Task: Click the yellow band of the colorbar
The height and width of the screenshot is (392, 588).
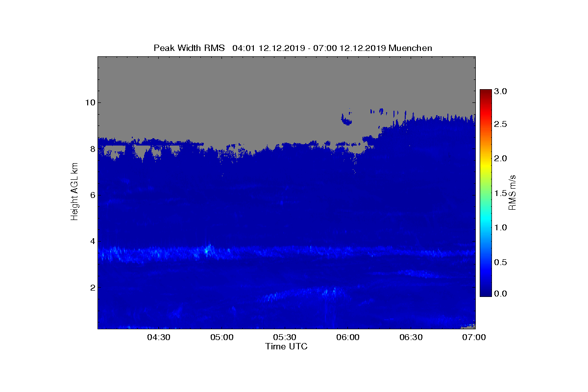Action: tap(485, 165)
